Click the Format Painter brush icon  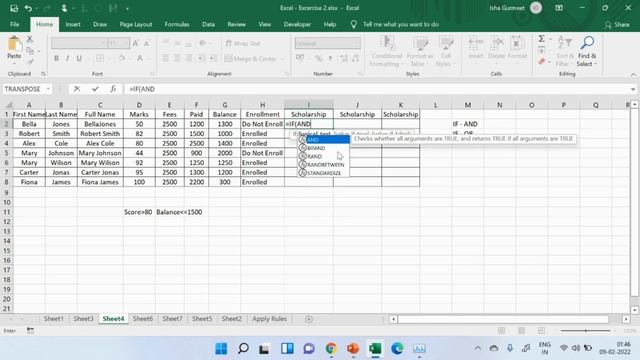(x=30, y=62)
